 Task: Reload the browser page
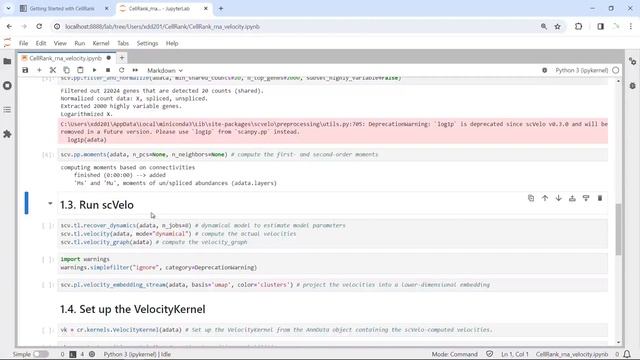[39, 27]
